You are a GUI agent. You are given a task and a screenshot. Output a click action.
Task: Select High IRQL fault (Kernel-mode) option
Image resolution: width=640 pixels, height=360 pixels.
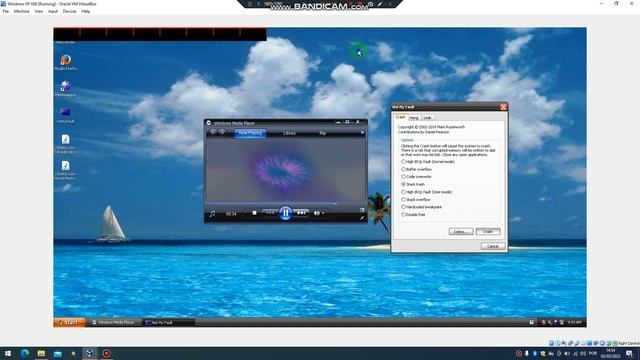(x=428, y=162)
